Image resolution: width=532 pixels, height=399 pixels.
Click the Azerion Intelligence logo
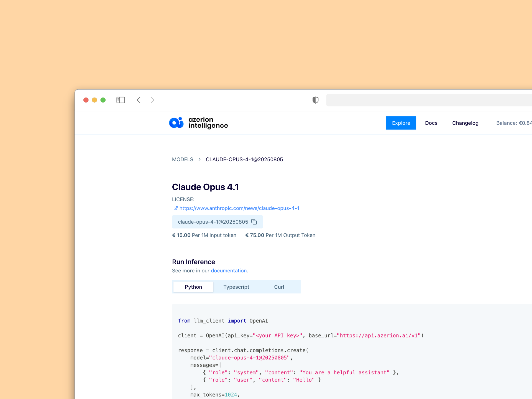coord(198,123)
